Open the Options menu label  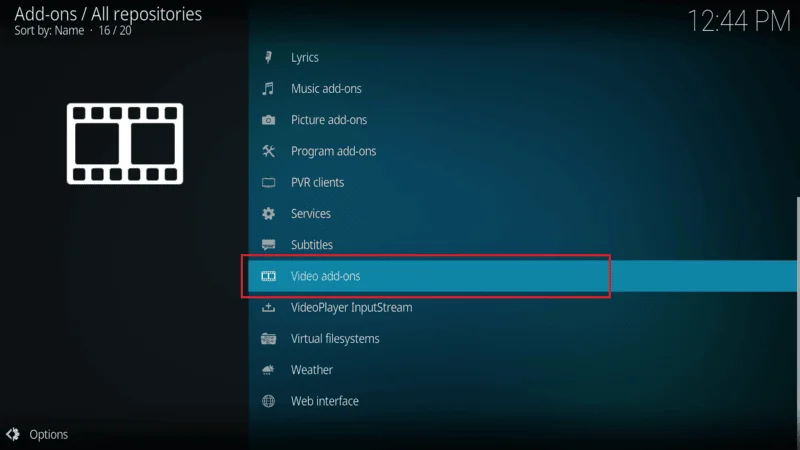click(48, 434)
